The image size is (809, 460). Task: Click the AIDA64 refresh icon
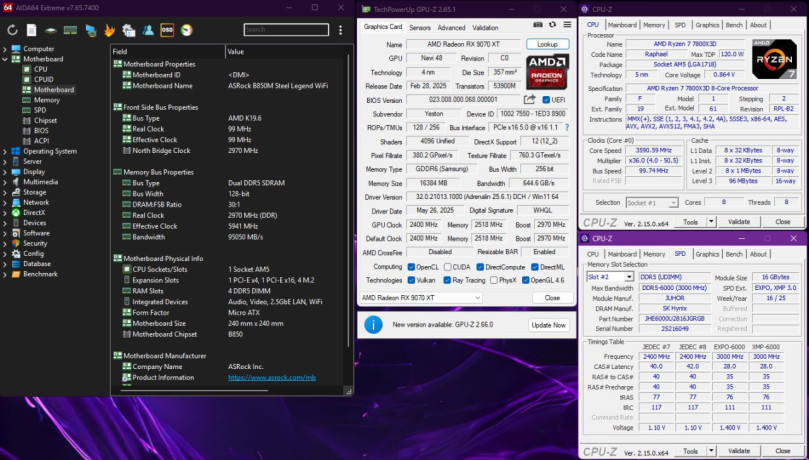(14, 30)
